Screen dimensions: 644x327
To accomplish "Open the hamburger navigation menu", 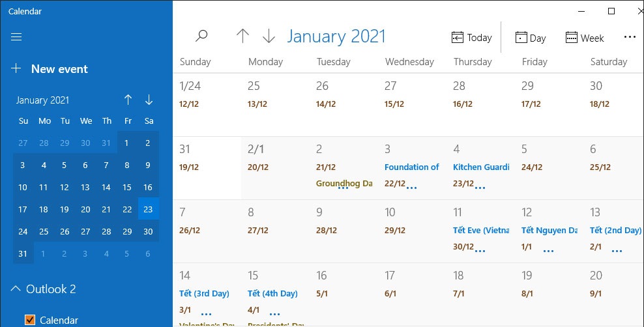I will click(17, 37).
